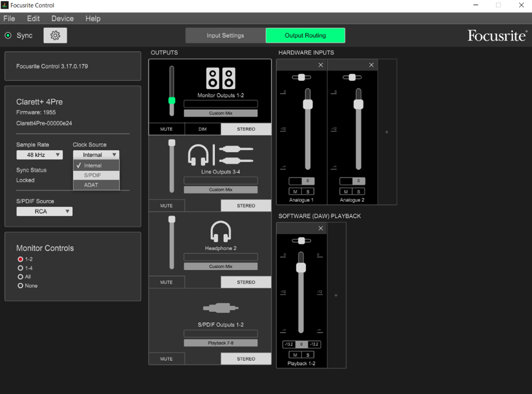The image size is (532, 394).
Task: Solo the Analogue 1 channel with S
Action: [x=308, y=191]
